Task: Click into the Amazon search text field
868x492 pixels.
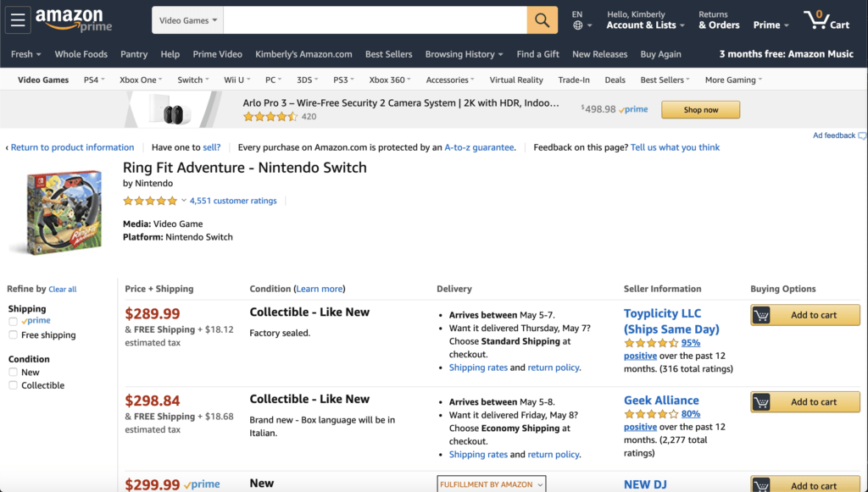Action: pos(375,20)
